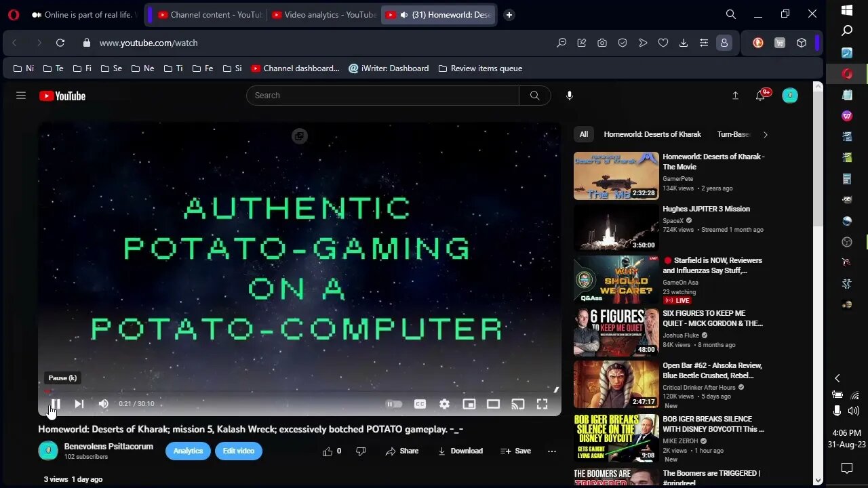Screen dimensions: 868x488
Task: Open the Open Bar #62 Ahsoka Review title
Action: [713, 371]
